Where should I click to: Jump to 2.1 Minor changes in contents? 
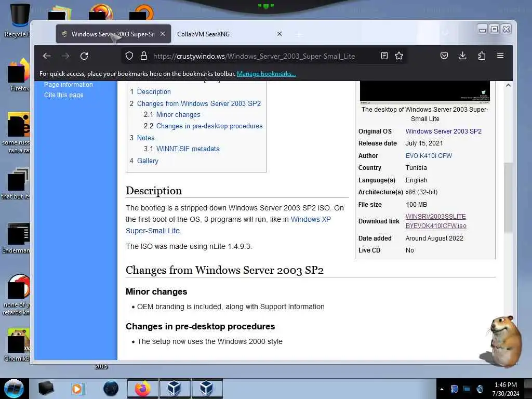[178, 115]
